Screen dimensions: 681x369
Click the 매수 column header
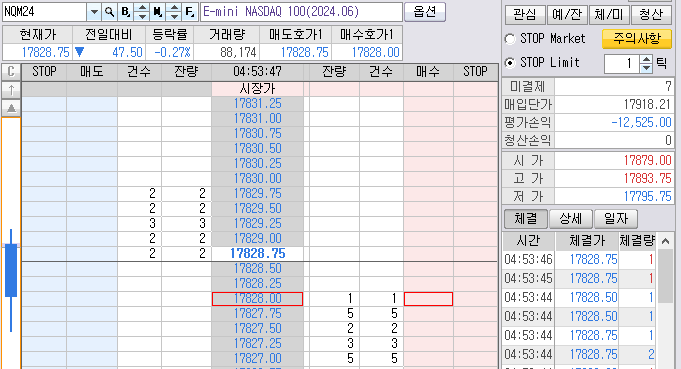428,72
